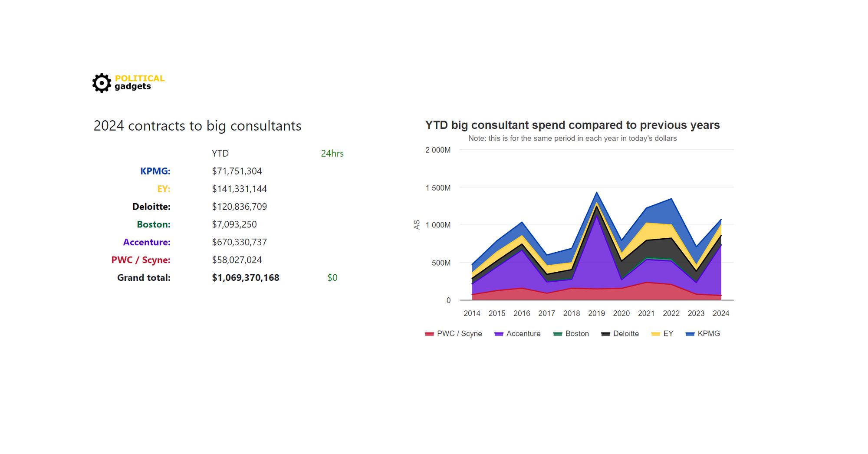Click the 2017 x-axis label
Screen dimensions: 868x454
pyautogui.click(x=546, y=313)
